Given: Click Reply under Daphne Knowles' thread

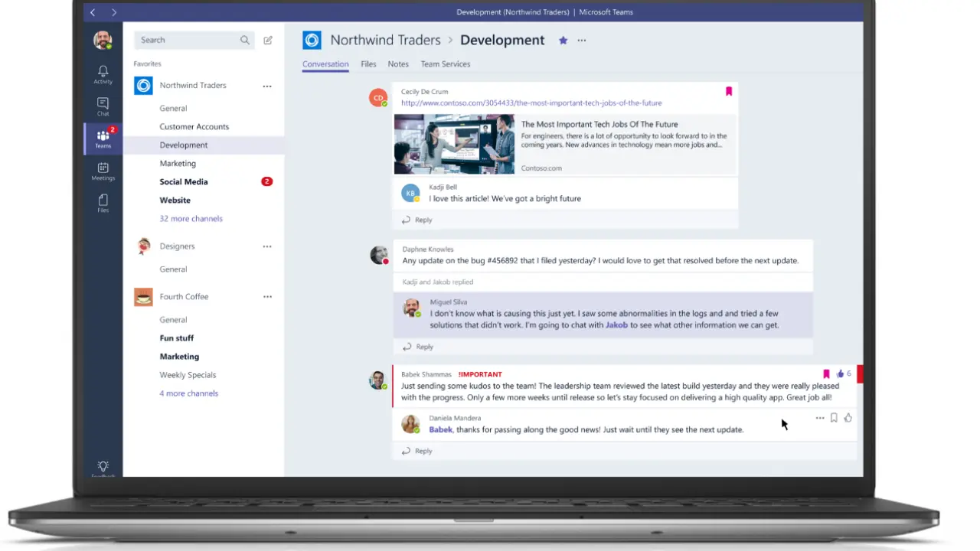Looking at the screenshot, I should (423, 347).
